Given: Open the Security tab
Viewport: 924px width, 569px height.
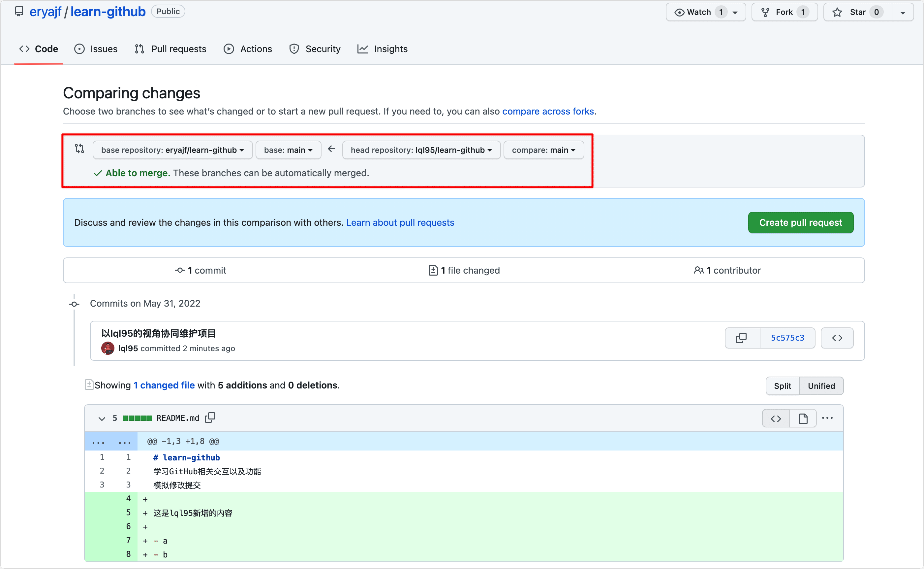Looking at the screenshot, I should click(315, 49).
